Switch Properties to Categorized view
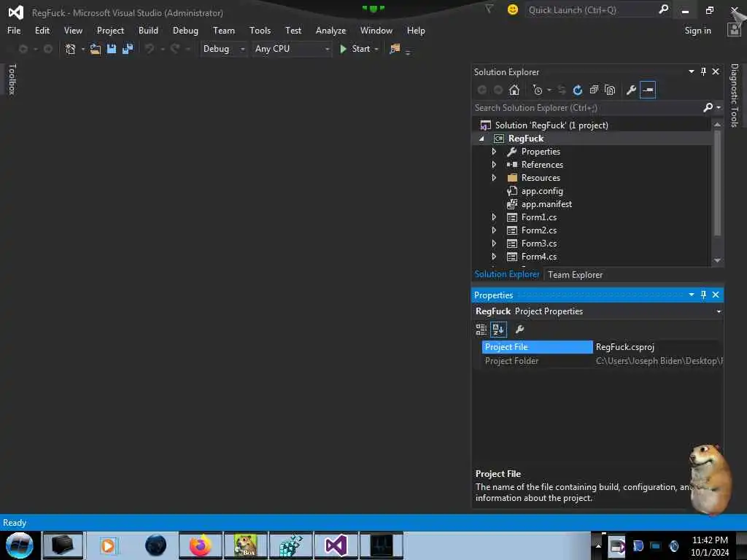The height and width of the screenshot is (560, 747). coord(481,330)
